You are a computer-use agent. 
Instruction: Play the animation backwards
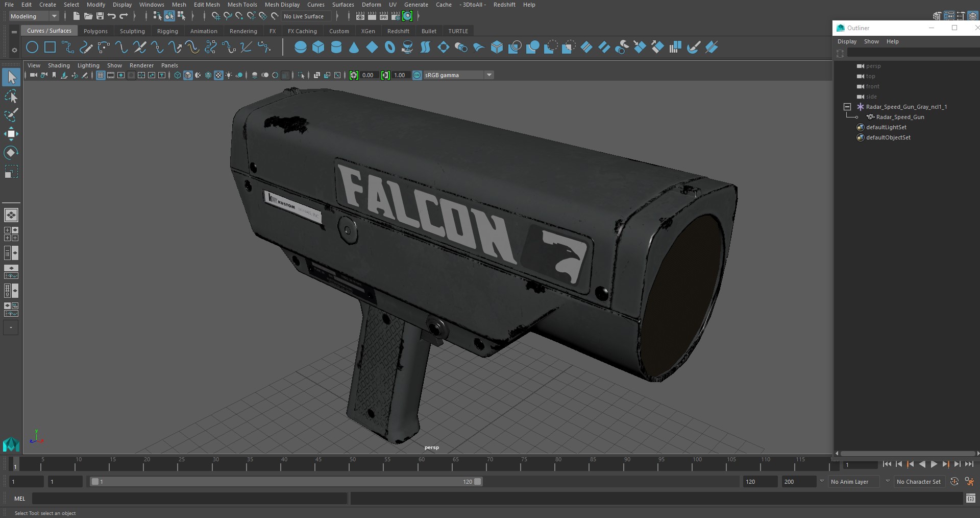point(922,464)
